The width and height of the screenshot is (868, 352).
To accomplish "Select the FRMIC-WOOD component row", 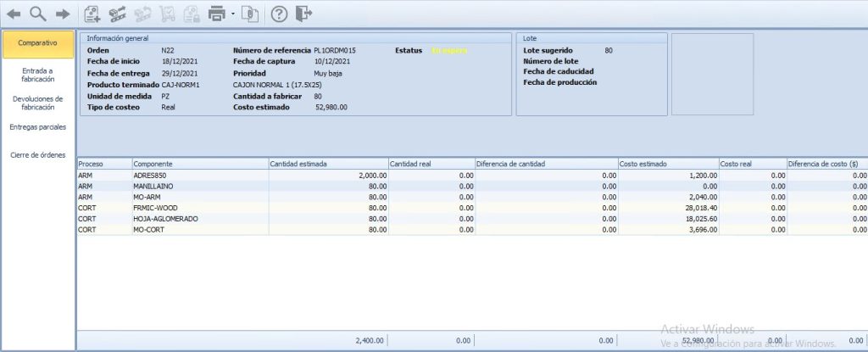I will [x=472, y=208].
